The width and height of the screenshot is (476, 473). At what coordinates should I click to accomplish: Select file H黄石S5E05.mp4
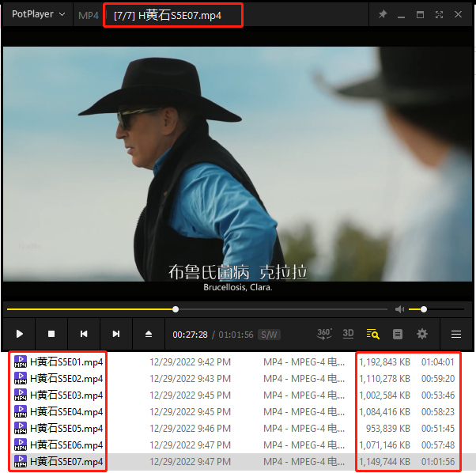[x=66, y=429]
